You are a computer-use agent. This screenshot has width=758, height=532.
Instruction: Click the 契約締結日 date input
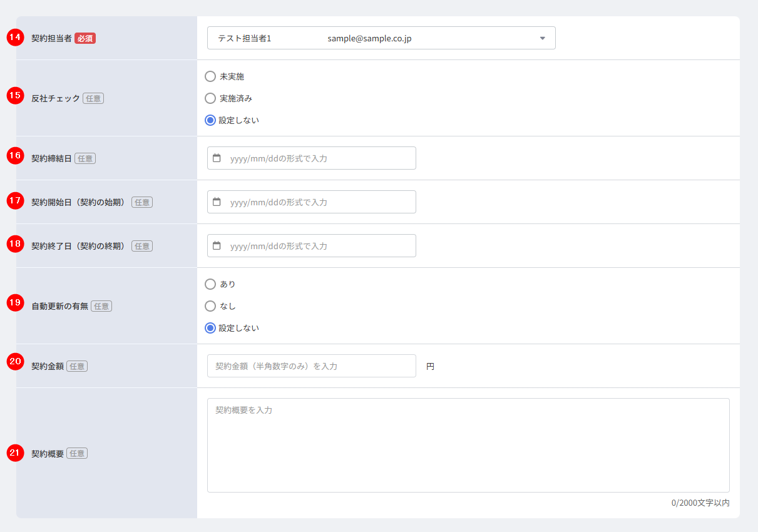click(319, 158)
